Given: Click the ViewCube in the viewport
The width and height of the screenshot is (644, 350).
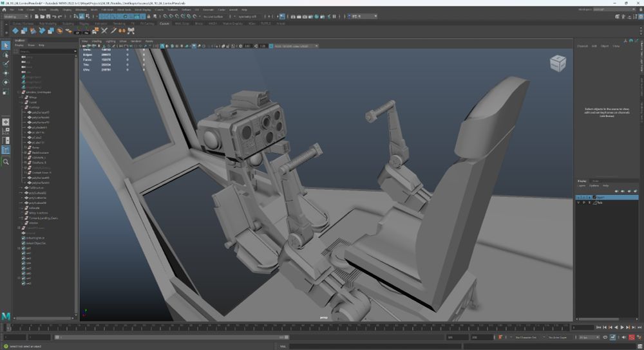Looking at the screenshot, I should [558, 63].
